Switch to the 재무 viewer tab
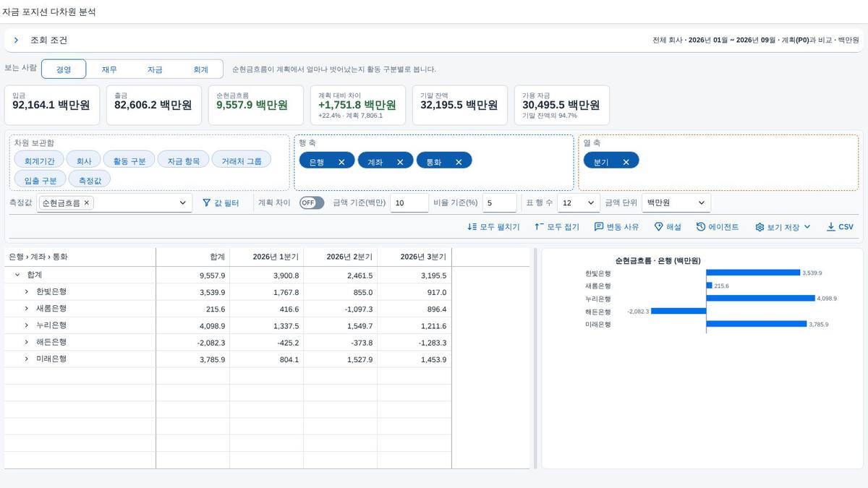The image size is (868, 488). [x=109, y=69]
